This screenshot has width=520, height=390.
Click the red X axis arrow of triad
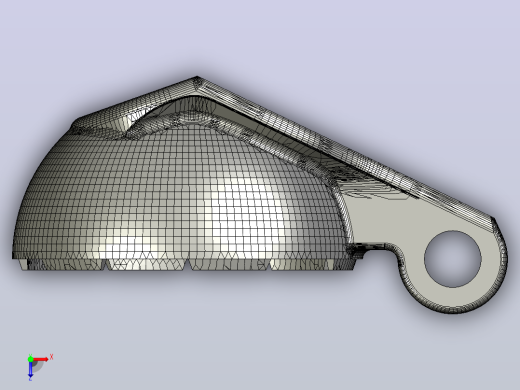tap(41, 359)
